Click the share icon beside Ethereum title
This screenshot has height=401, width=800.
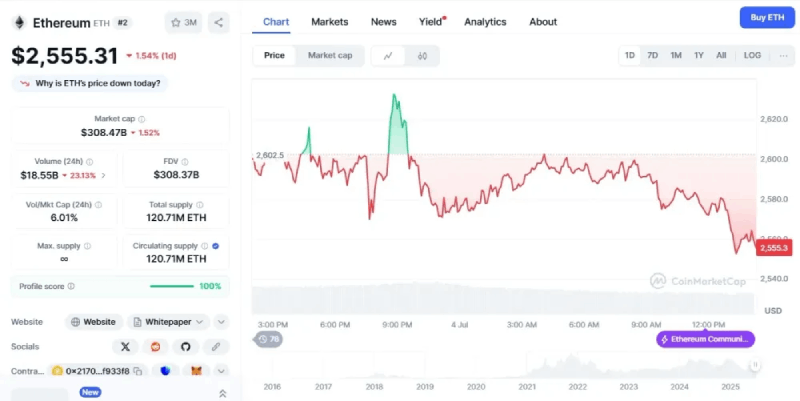pyautogui.click(x=219, y=22)
